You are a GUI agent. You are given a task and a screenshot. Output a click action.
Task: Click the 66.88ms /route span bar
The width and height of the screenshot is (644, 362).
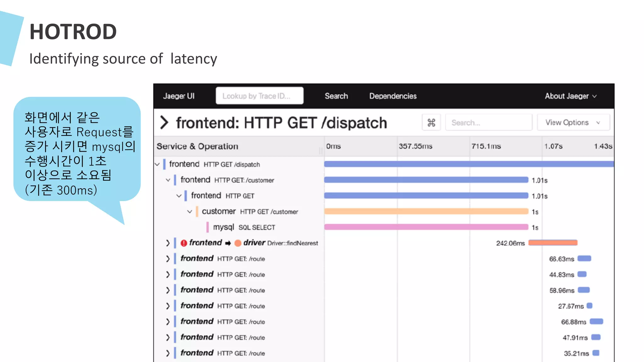tap(596, 321)
